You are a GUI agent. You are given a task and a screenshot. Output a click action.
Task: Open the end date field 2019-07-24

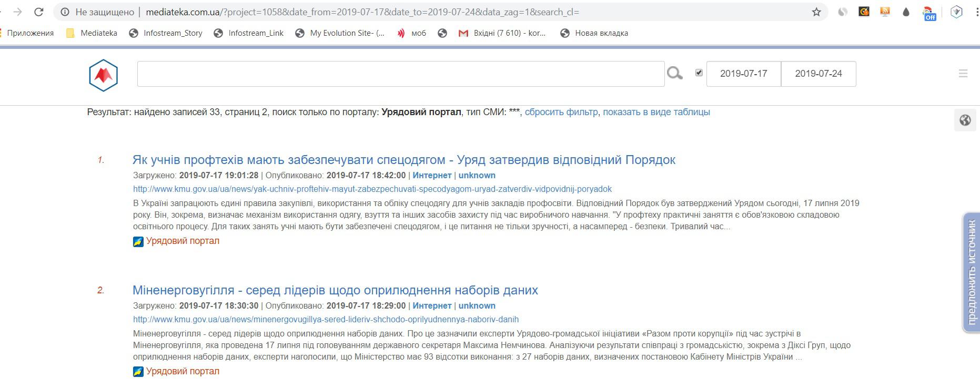tap(818, 74)
